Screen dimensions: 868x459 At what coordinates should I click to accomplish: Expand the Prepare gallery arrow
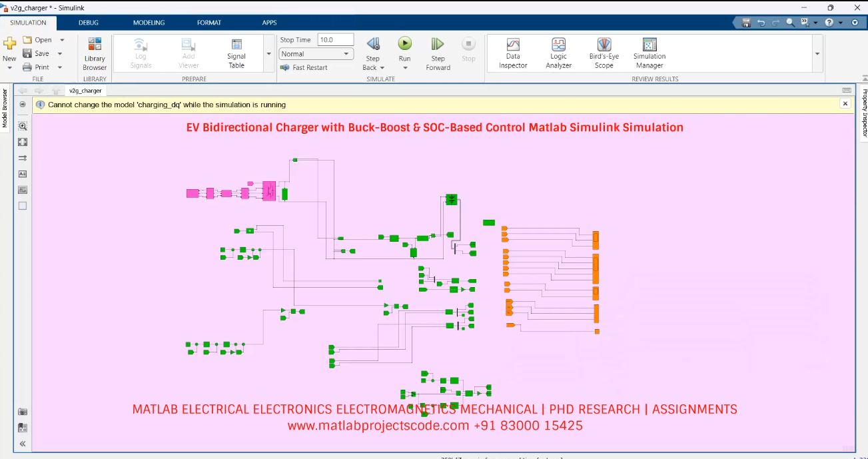pos(268,53)
